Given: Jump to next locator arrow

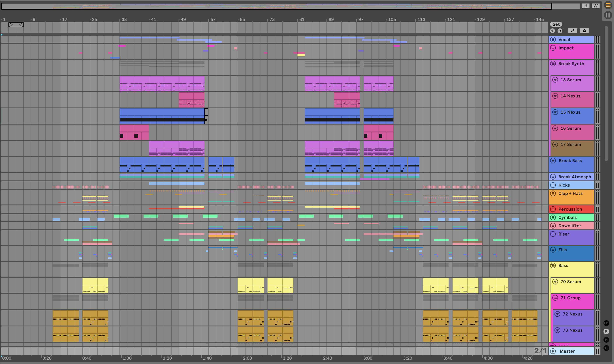Looking at the screenshot, I should [x=560, y=31].
